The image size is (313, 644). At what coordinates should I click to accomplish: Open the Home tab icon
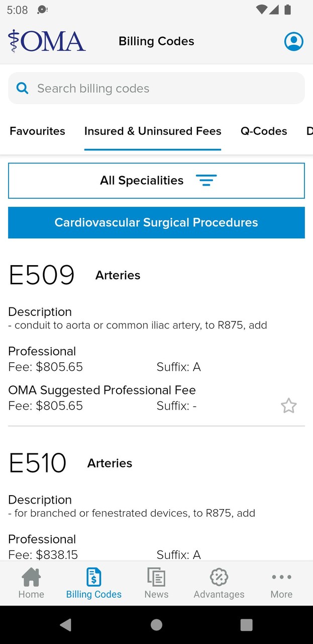click(31, 577)
